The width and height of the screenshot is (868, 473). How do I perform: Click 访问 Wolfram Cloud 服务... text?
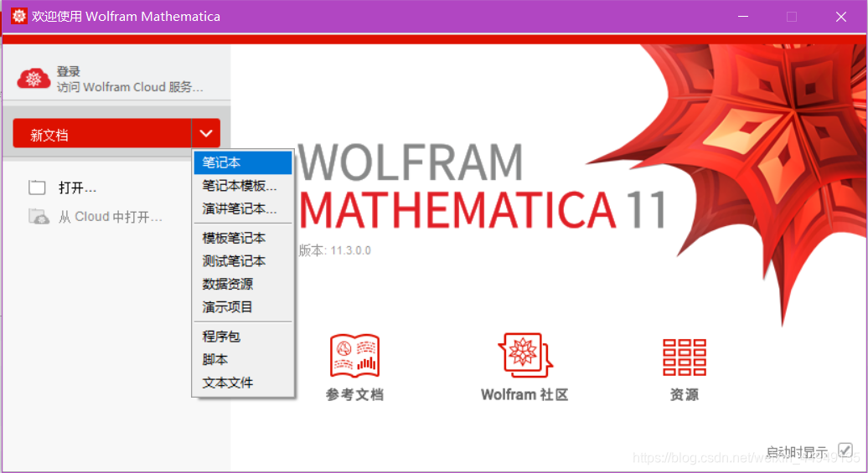130,87
